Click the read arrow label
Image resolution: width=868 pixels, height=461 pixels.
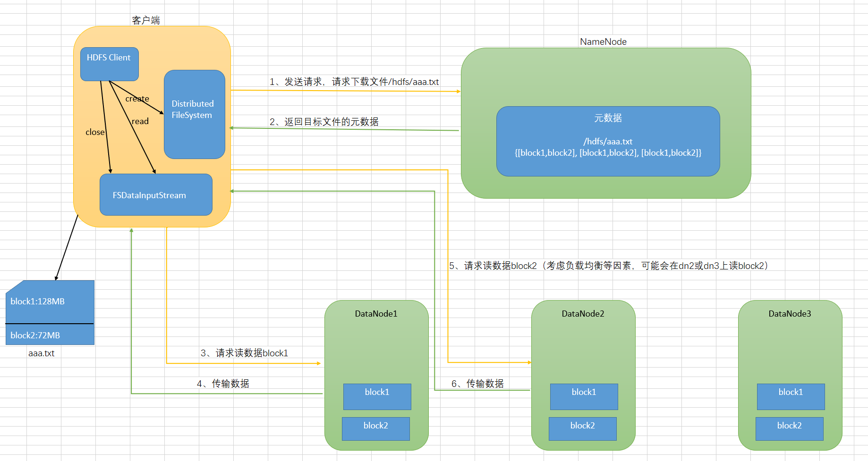[x=140, y=121]
